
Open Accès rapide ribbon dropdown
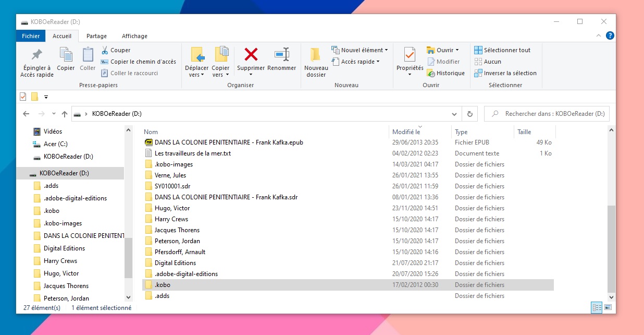tap(356, 62)
